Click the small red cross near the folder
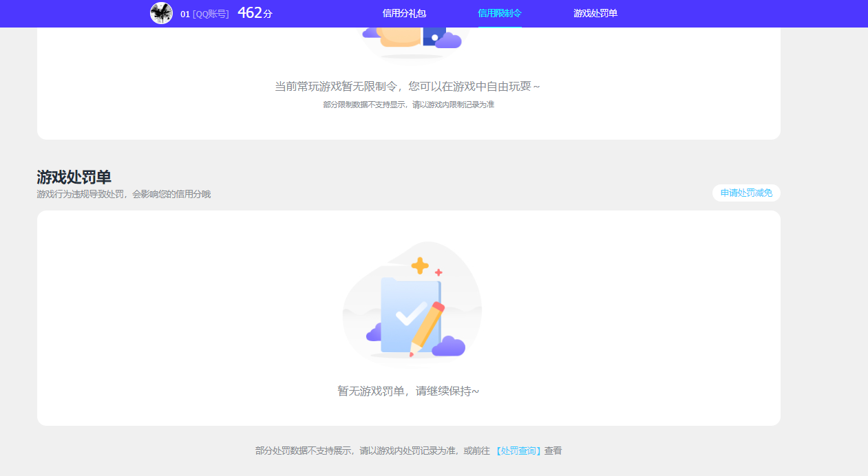The width and height of the screenshot is (868, 476). (438, 272)
